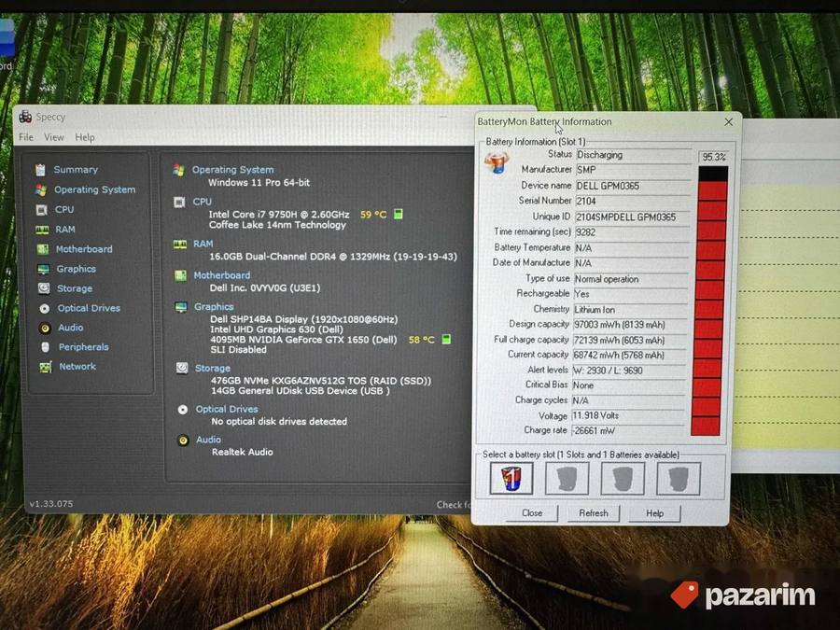Select RAM in the Speccy sidebar
840x630 pixels.
(65, 230)
